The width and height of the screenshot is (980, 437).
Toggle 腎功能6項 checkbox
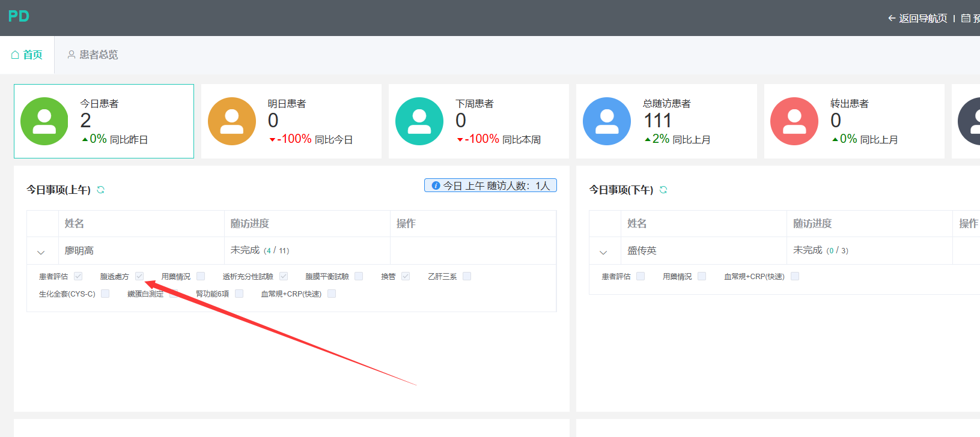tap(239, 294)
